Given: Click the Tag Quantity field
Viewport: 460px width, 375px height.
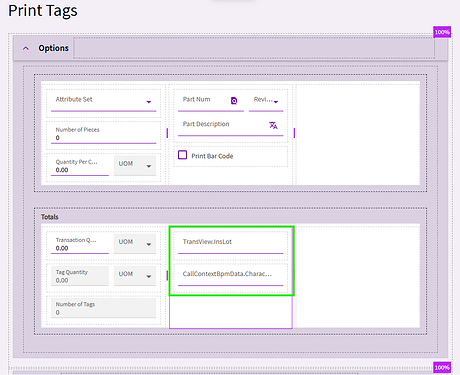Looking at the screenshot, I should 80,276.
